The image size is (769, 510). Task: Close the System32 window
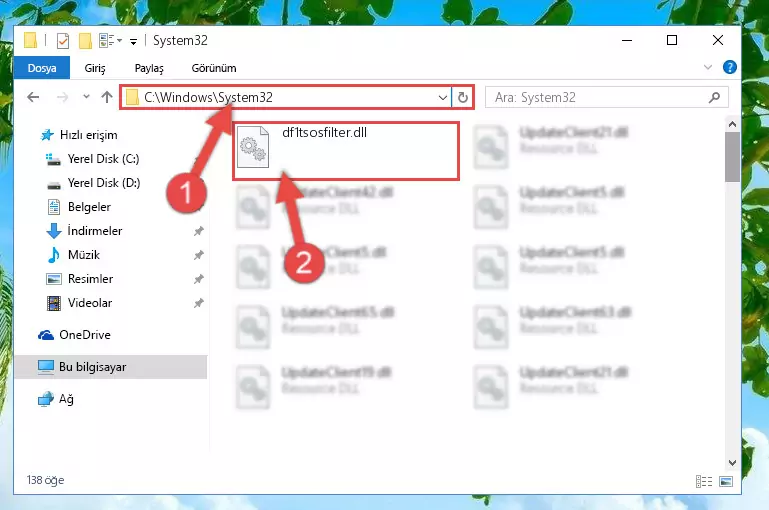[x=718, y=40]
